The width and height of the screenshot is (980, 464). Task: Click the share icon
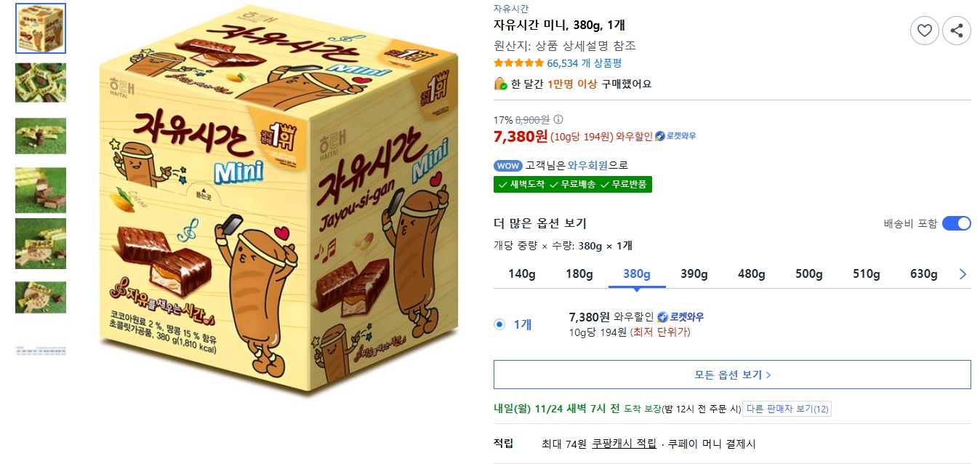click(956, 31)
